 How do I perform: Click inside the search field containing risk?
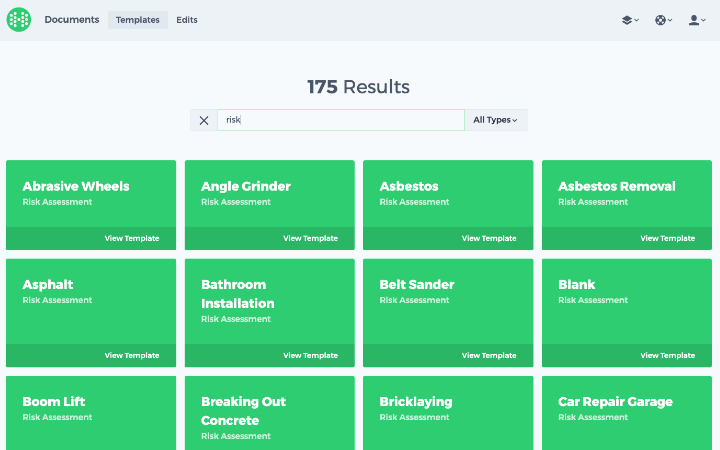[341, 120]
